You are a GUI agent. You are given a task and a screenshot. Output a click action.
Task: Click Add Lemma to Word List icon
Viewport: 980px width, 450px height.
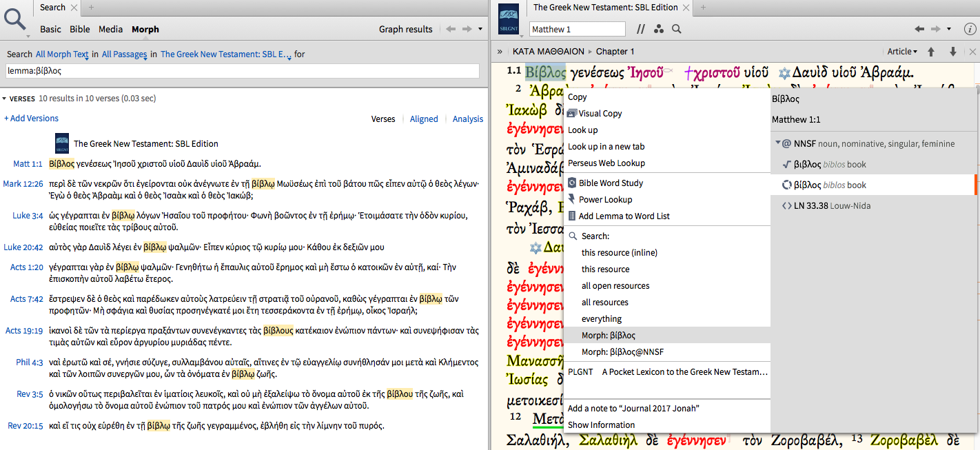(x=572, y=216)
